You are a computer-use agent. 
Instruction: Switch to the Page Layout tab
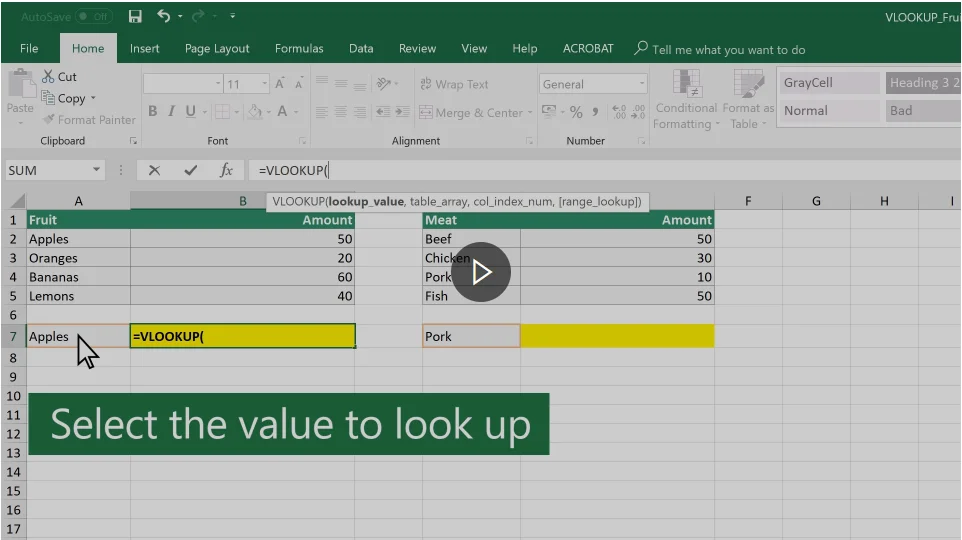217,48
